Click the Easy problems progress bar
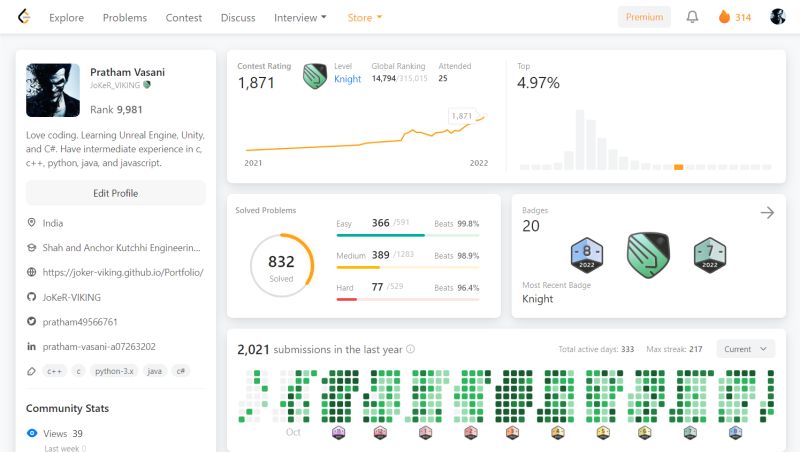This screenshot has height=452, width=800. (x=408, y=235)
